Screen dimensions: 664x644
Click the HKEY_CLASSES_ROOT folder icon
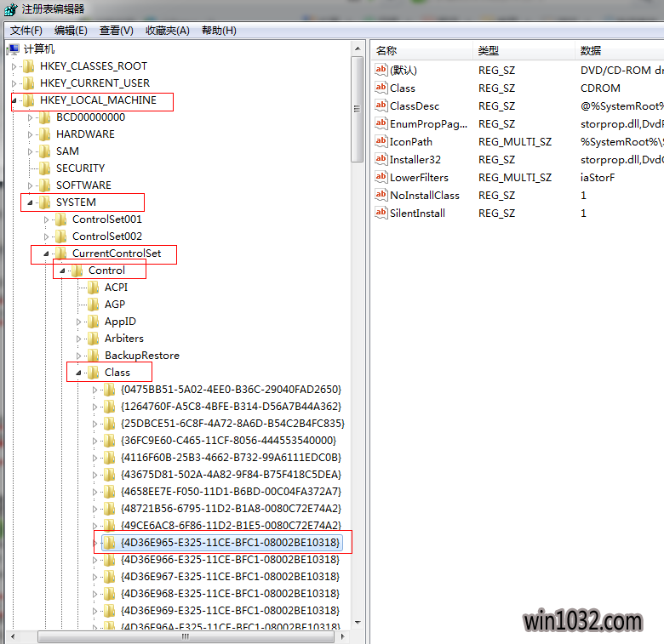coord(29,66)
